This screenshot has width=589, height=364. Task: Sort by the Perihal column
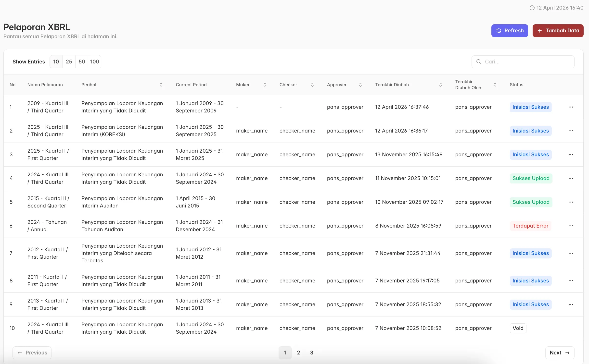[161, 85]
